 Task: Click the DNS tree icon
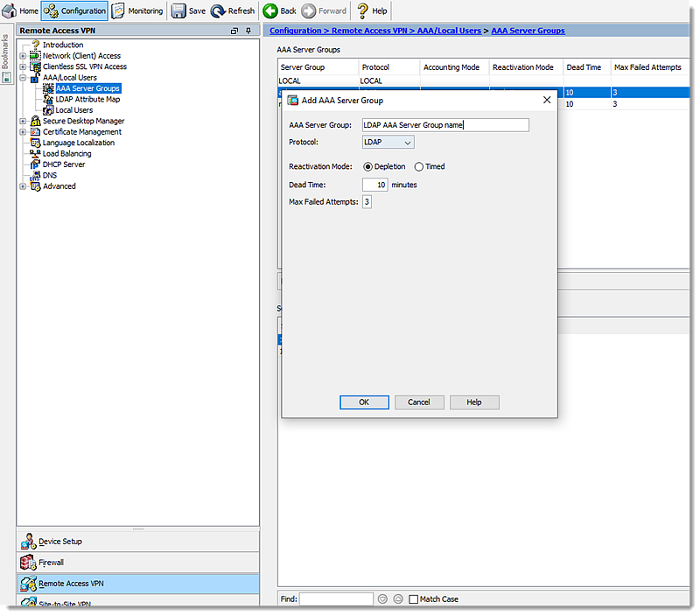[35, 175]
